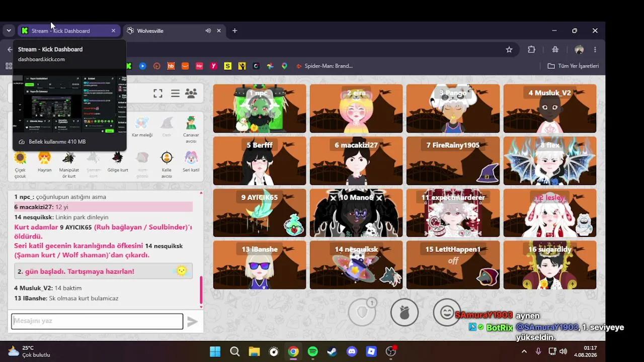Click the Windows Start button

click(x=215, y=351)
